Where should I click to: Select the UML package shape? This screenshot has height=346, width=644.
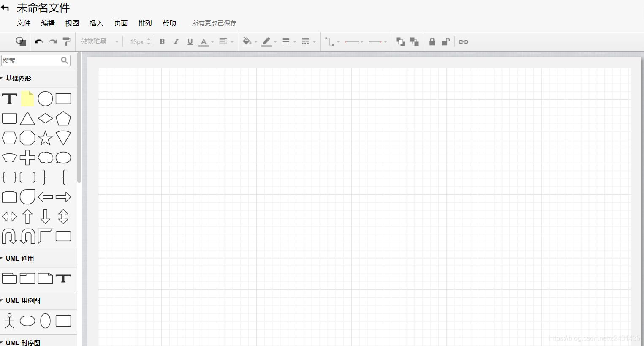[9, 278]
